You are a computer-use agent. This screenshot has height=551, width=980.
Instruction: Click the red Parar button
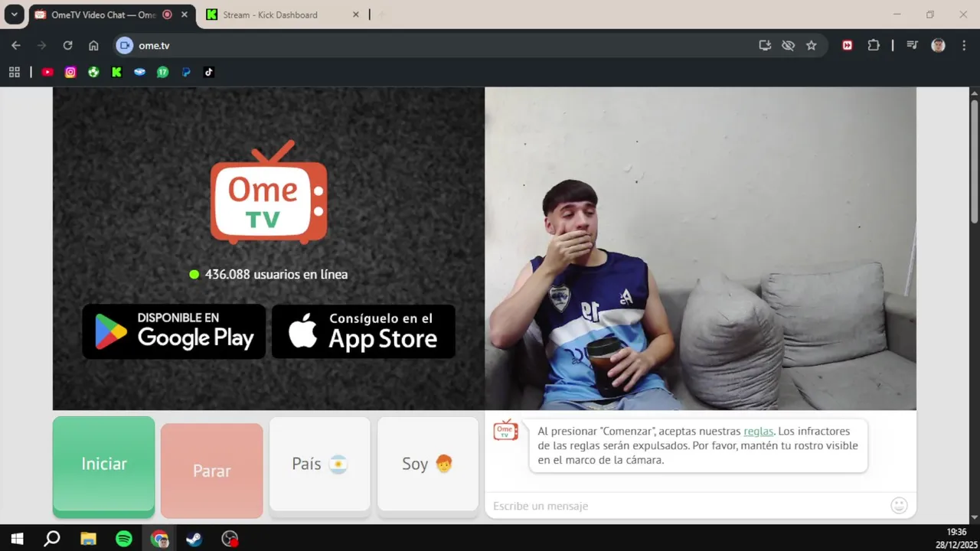point(211,471)
